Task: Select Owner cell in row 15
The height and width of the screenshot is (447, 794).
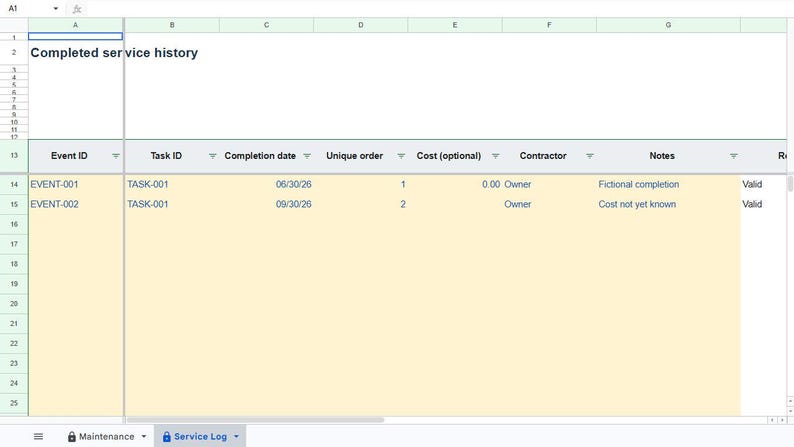Action: 549,204
